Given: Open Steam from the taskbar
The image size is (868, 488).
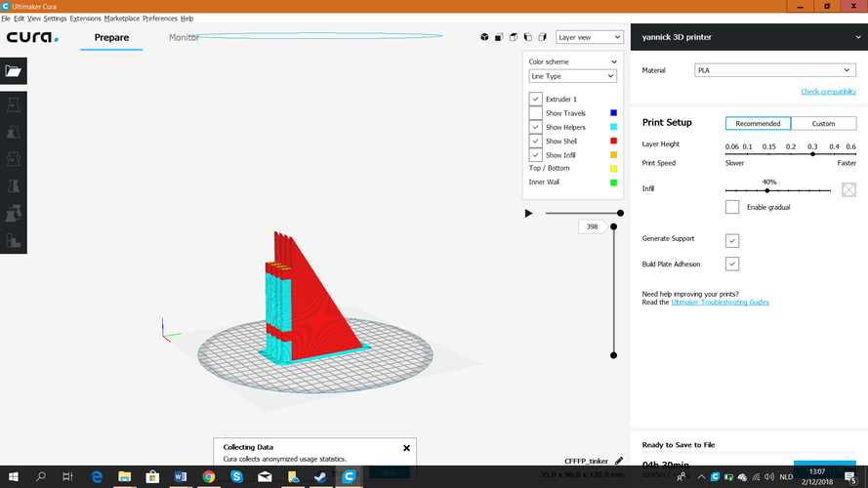Looking at the screenshot, I should pos(320,476).
